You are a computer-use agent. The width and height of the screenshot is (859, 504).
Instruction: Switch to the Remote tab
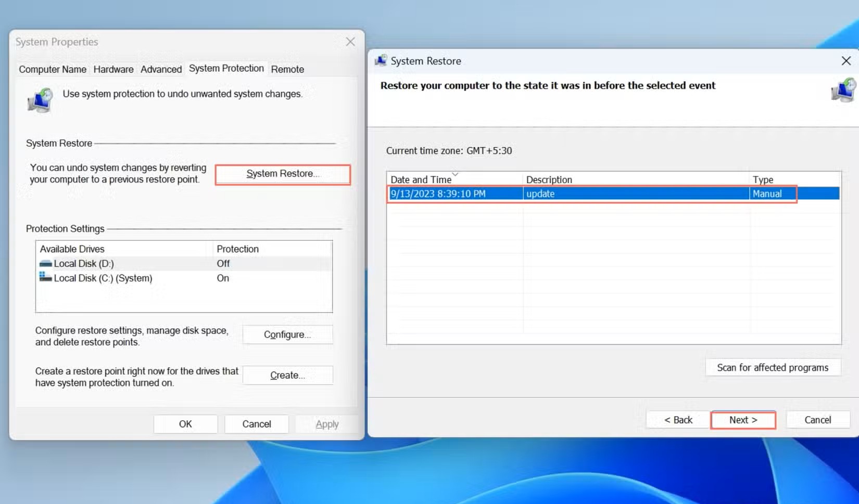(x=287, y=69)
